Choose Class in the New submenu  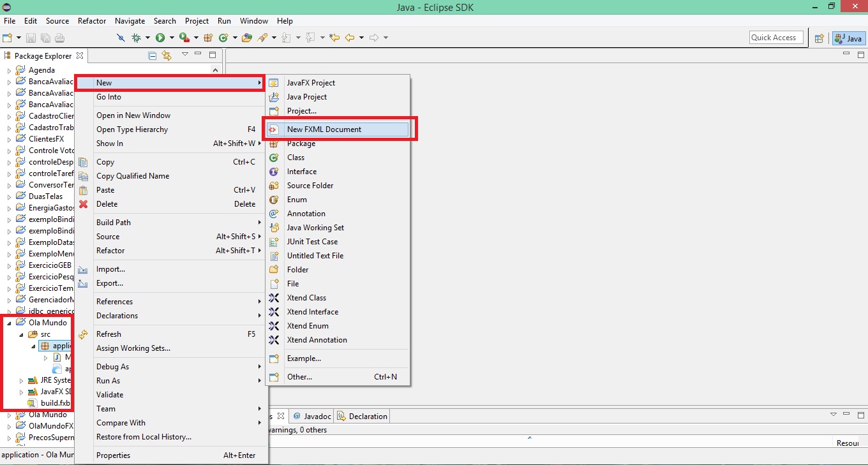[338, 158]
